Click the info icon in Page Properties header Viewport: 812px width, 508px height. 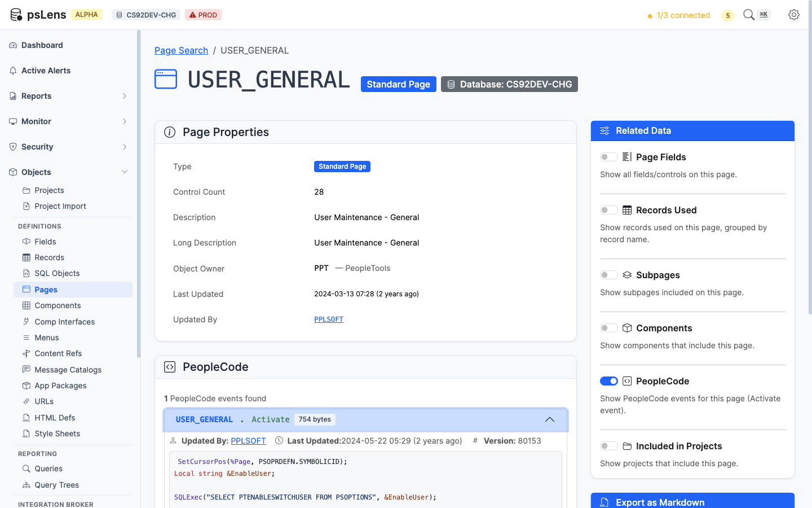pyautogui.click(x=170, y=132)
